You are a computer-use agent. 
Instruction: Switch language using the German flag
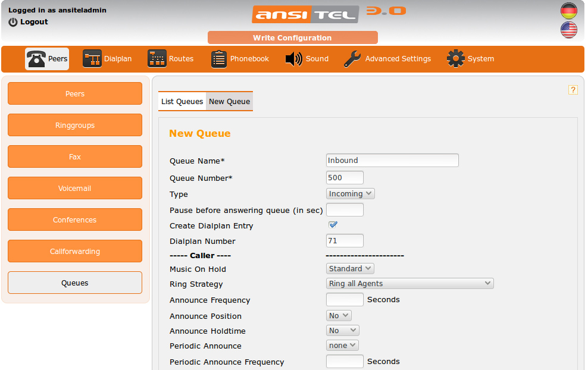coord(569,11)
